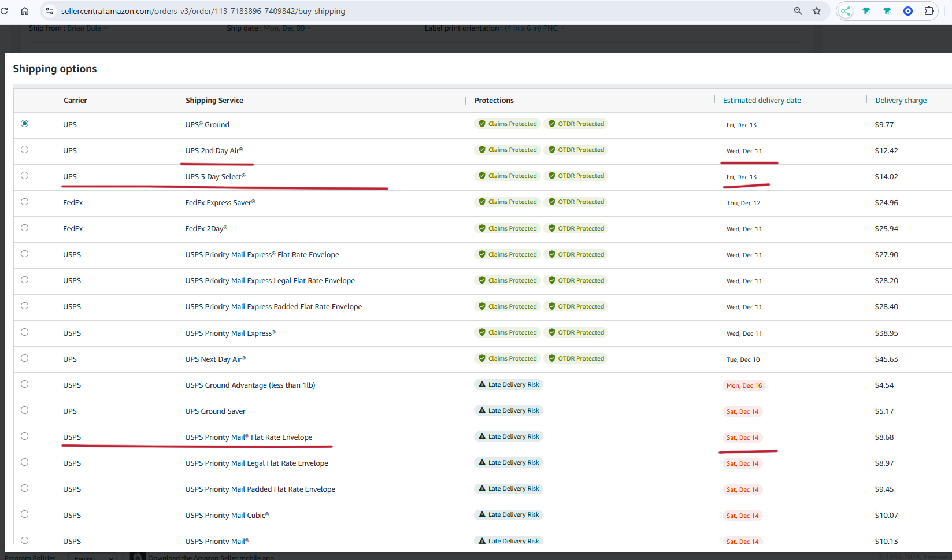View site information icon beside the URL
The image size is (952, 560).
pyautogui.click(x=50, y=11)
